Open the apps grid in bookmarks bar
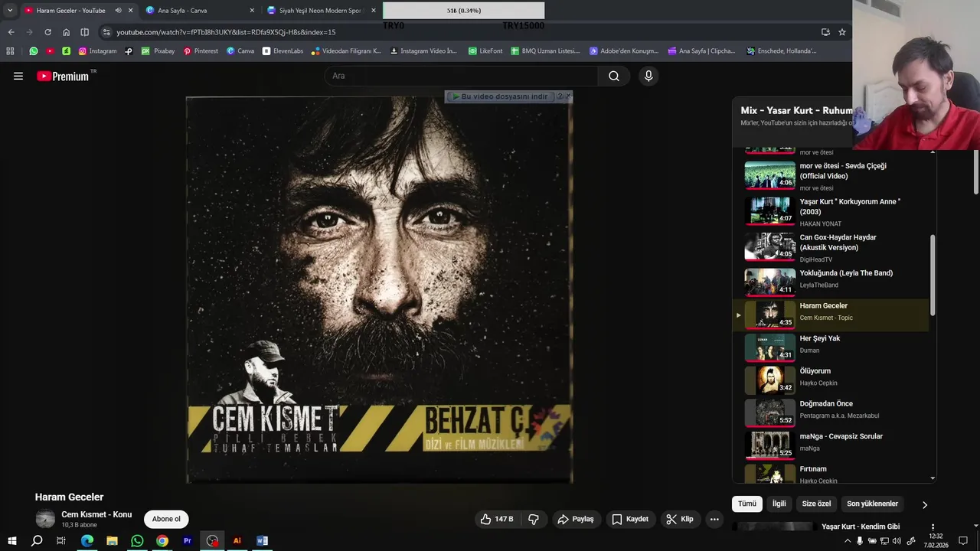980x551 pixels. point(10,51)
